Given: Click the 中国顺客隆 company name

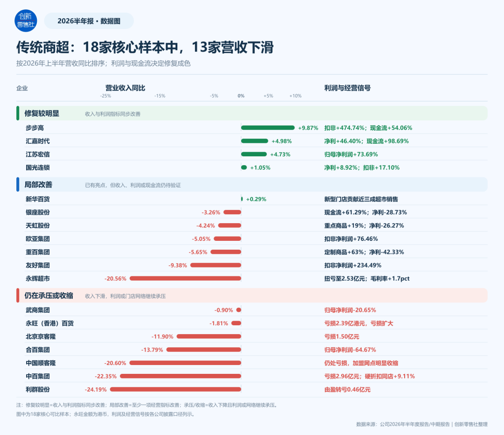Looking at the screenshot, I should pyautogui.click(x=41, y=363).
